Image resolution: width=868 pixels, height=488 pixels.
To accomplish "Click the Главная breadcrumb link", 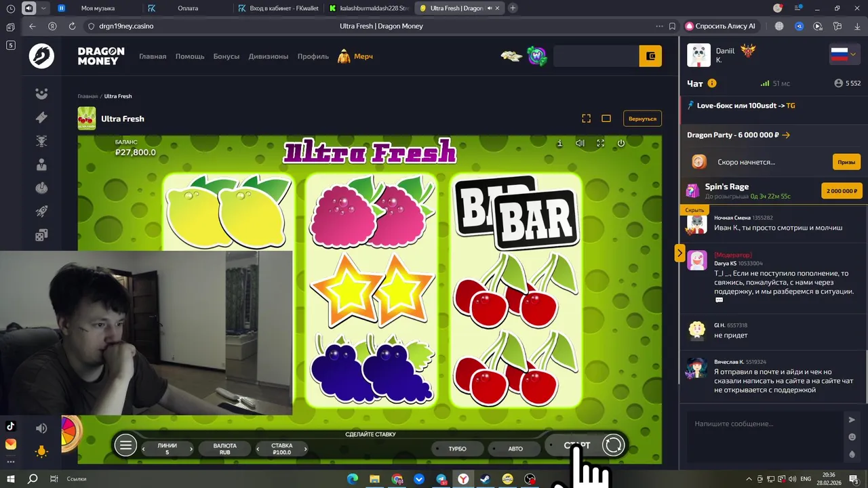I will [x=87, y=96].
